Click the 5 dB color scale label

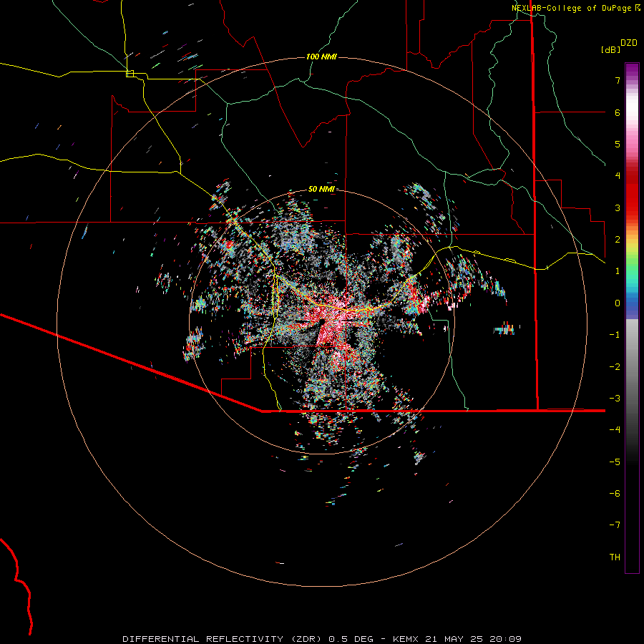[618, 144]
